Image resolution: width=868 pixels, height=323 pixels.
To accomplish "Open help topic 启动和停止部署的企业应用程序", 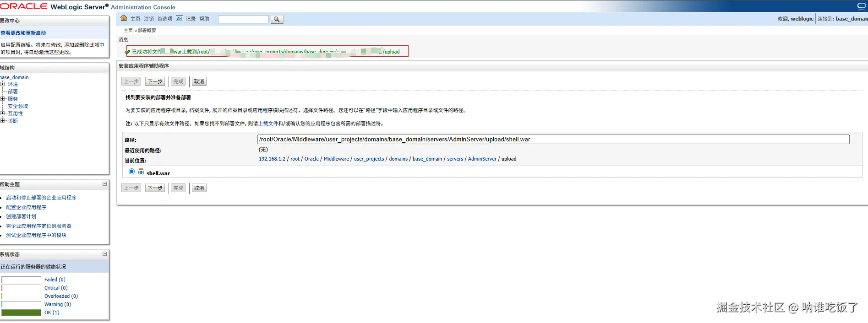I will 41,198.
